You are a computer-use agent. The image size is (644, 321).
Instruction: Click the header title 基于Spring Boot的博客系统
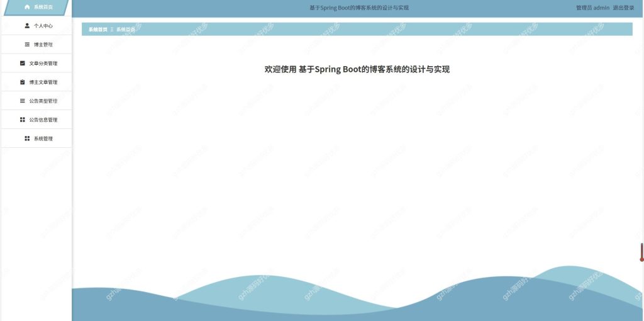pos(359,8)
